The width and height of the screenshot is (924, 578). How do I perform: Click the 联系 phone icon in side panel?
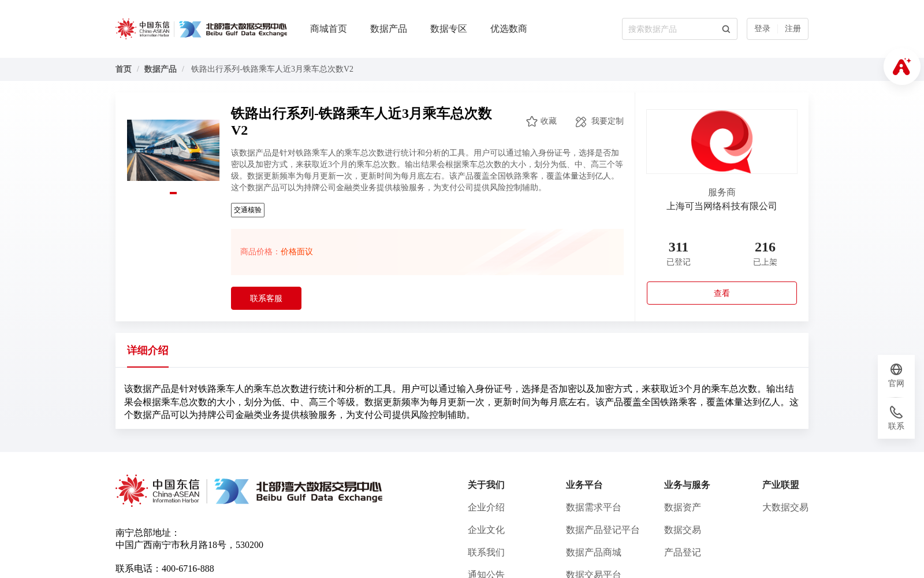tap(896, 412)
